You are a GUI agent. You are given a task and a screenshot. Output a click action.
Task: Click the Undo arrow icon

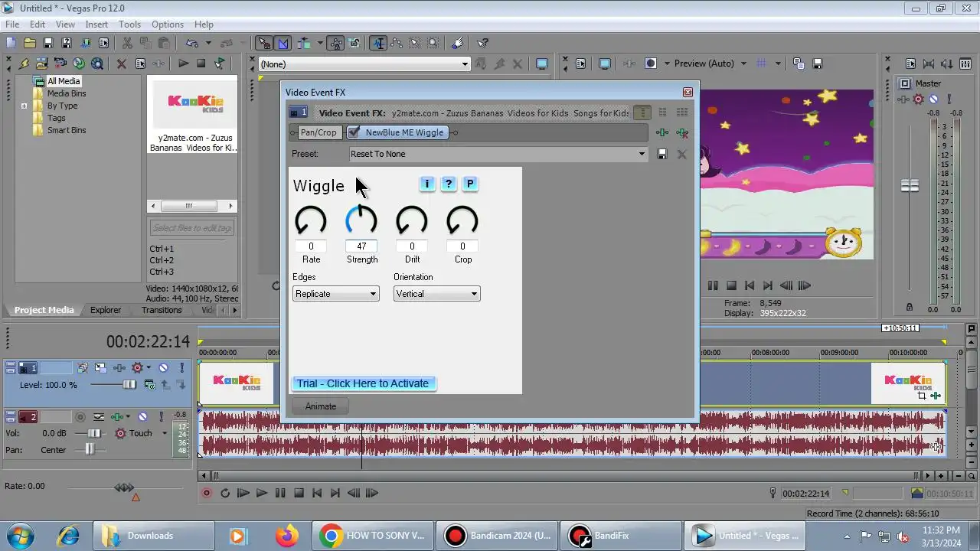pyautogui.click(x=191, y=43)
